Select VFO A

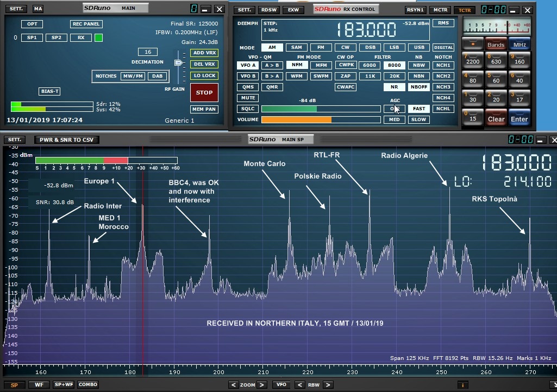point(248,65)
